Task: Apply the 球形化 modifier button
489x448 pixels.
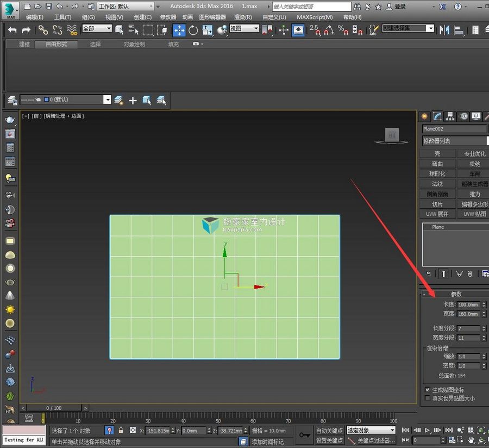Action: [437, 174]
